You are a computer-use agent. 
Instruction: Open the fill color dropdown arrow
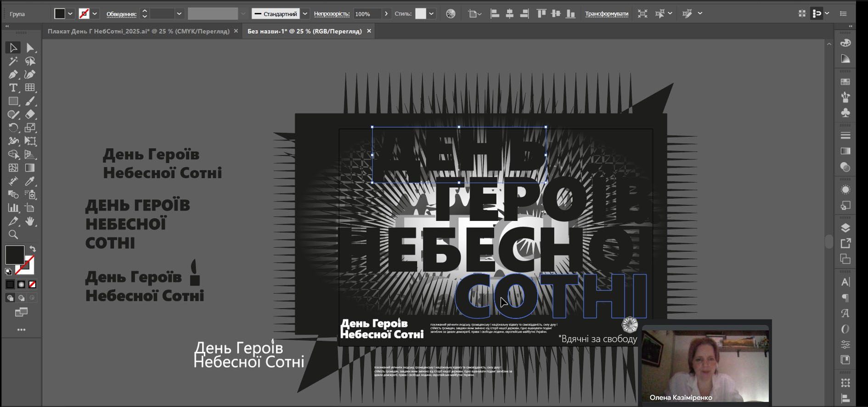pos(70,14)
